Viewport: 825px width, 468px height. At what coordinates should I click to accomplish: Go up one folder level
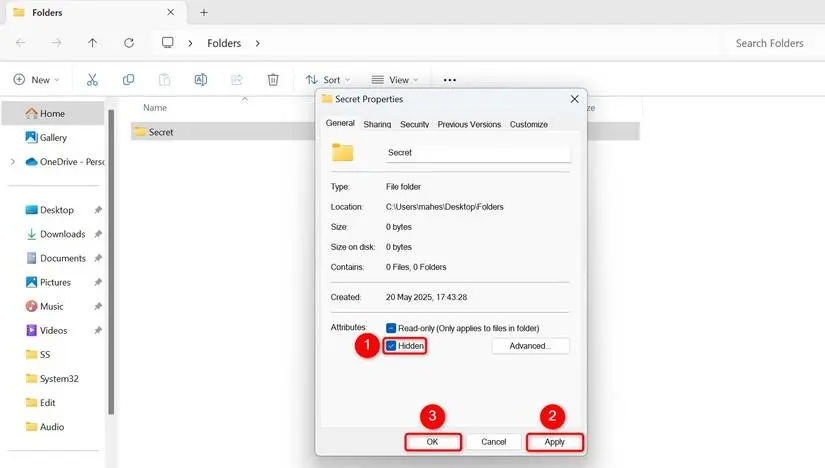(x=93, y=43)
